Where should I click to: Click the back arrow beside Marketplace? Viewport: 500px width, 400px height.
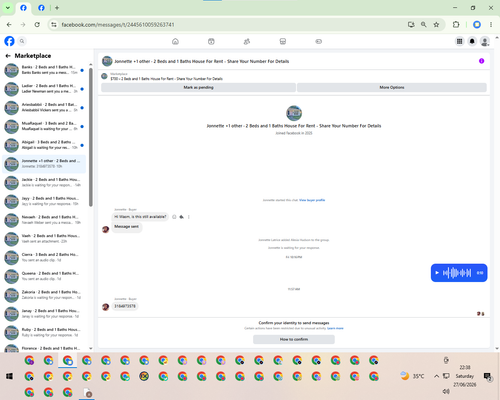pyautogui.click(x=8, y=56)
